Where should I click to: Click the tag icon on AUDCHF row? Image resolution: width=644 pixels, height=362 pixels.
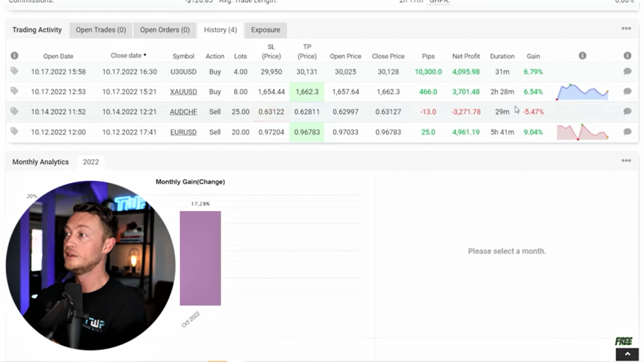point(14,111)
